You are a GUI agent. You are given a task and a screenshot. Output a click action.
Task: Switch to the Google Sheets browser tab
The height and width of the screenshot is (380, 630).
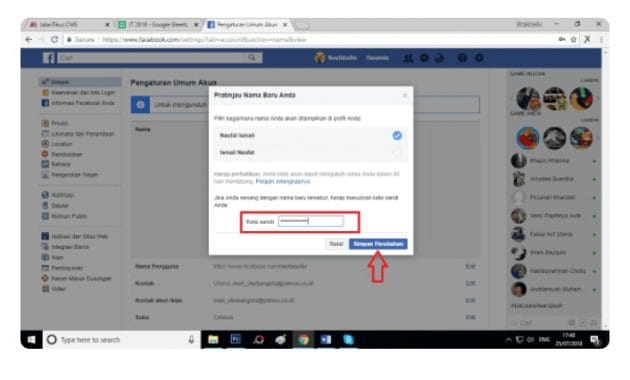[x=158, y=25]
